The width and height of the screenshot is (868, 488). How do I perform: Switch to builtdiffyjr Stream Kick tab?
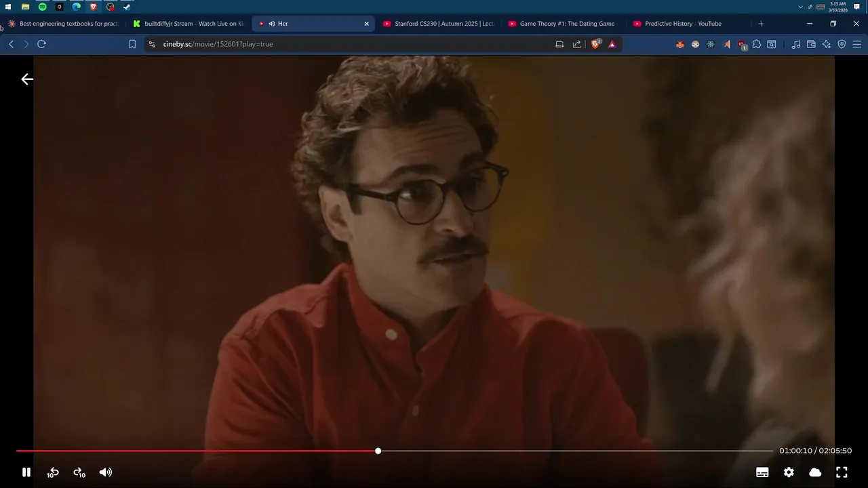point(189,24)
